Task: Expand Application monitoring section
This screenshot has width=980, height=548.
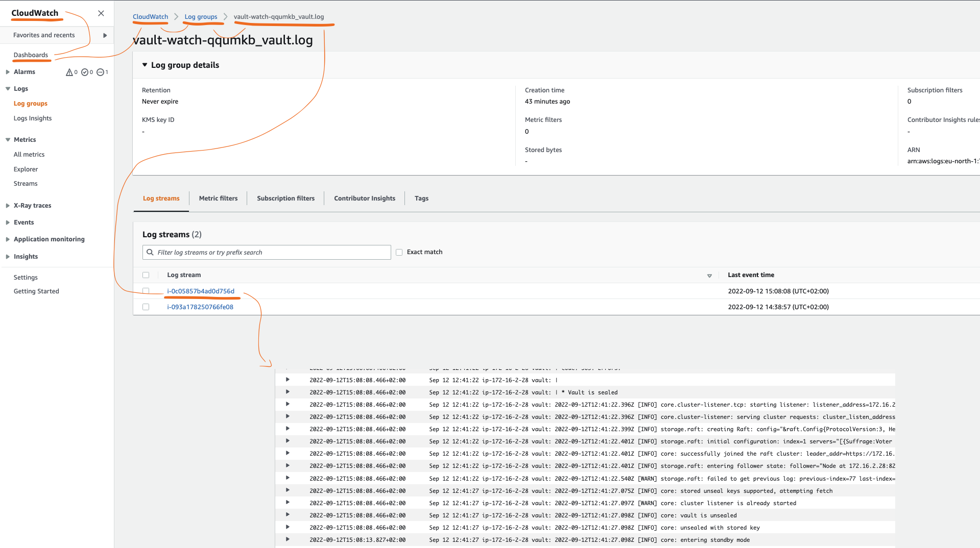Action: point(8,239)
